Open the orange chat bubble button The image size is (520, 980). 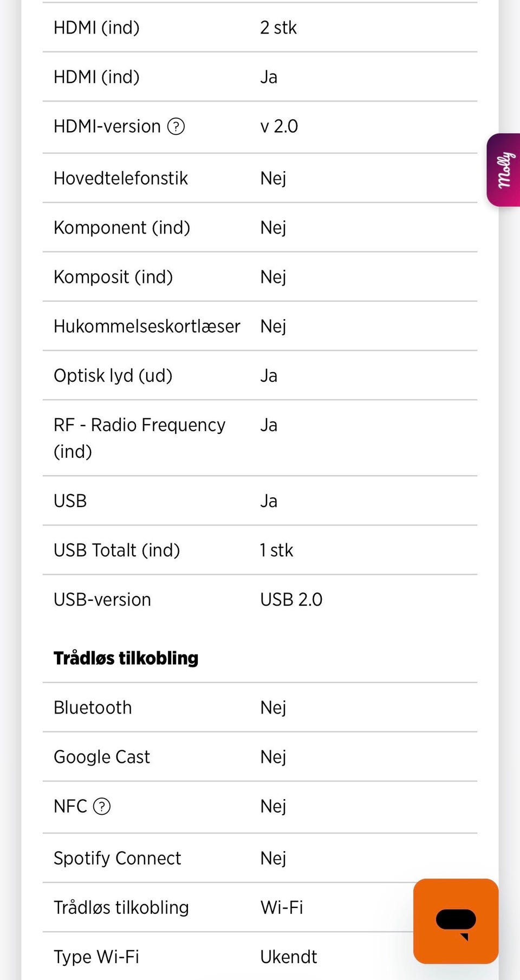coord(456,921)
